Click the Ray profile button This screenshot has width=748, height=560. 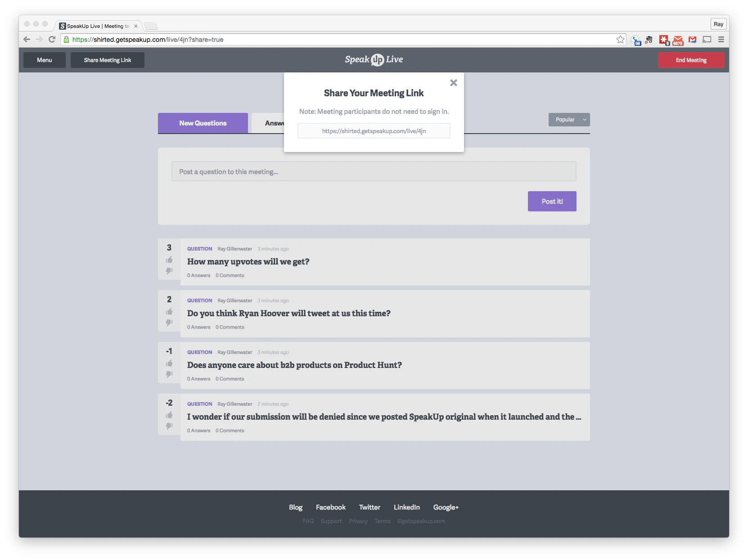(719, 24)
